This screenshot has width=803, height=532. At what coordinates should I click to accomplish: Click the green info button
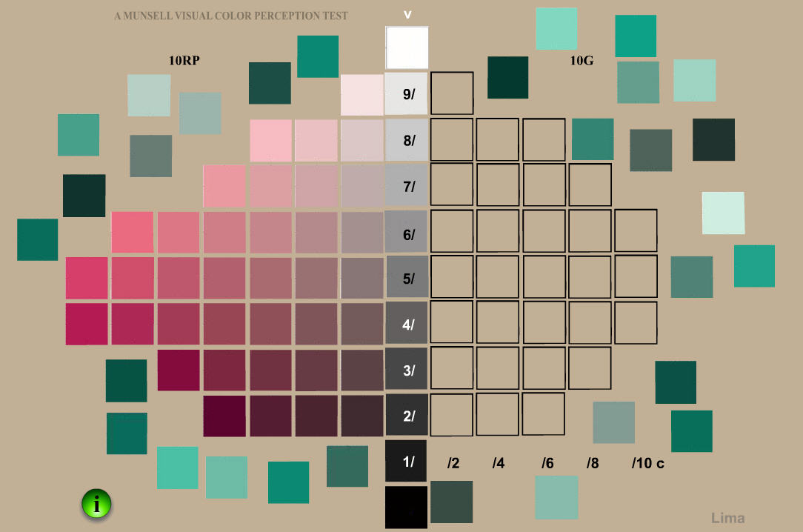[96, 503]
